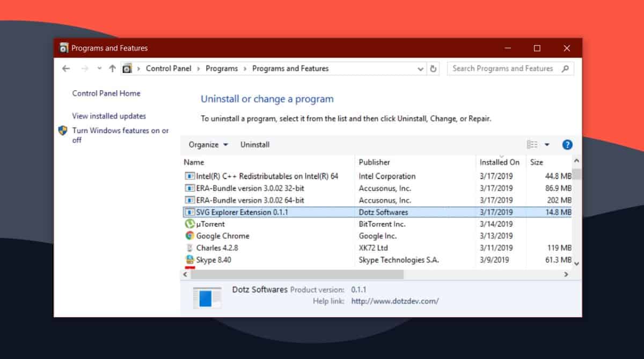Viewport: 644px width, 359px height.
Task: Click the 119 MB size value
Action: (x=559, y=248)
